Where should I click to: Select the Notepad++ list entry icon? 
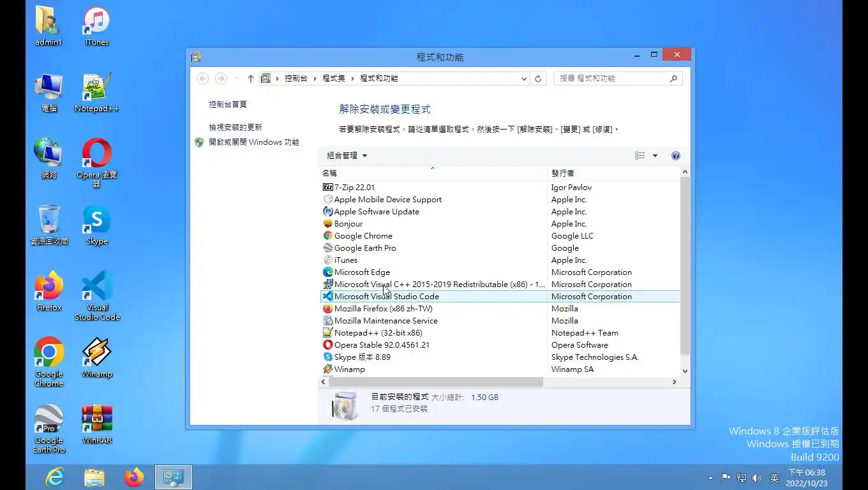[328, 333]
